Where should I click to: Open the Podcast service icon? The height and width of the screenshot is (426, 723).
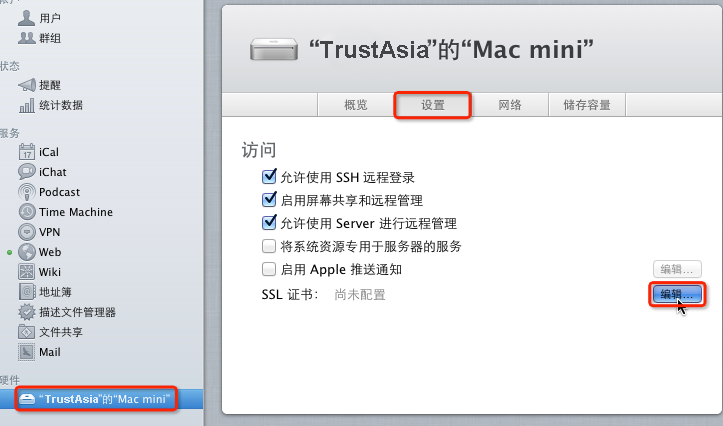(27, 192)
